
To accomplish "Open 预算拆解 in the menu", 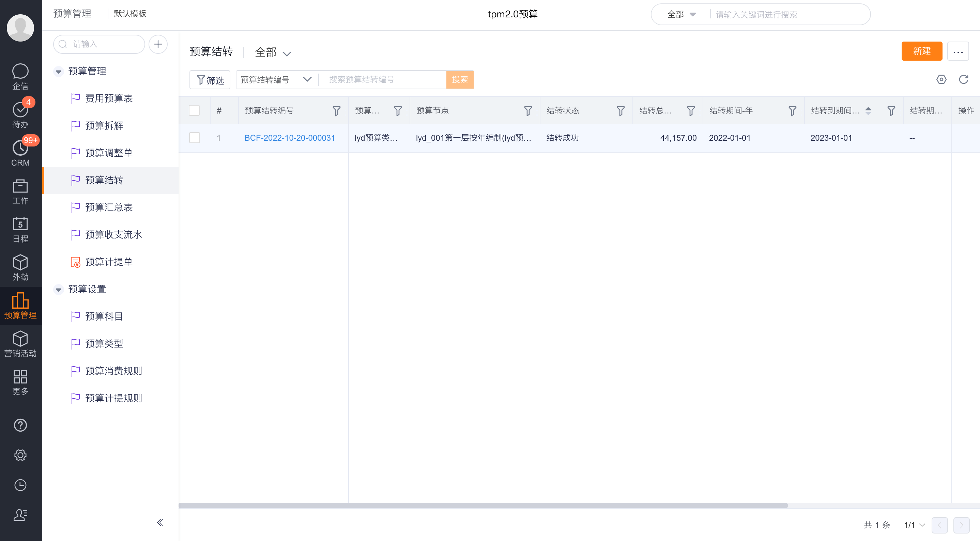I will point(104,126).
